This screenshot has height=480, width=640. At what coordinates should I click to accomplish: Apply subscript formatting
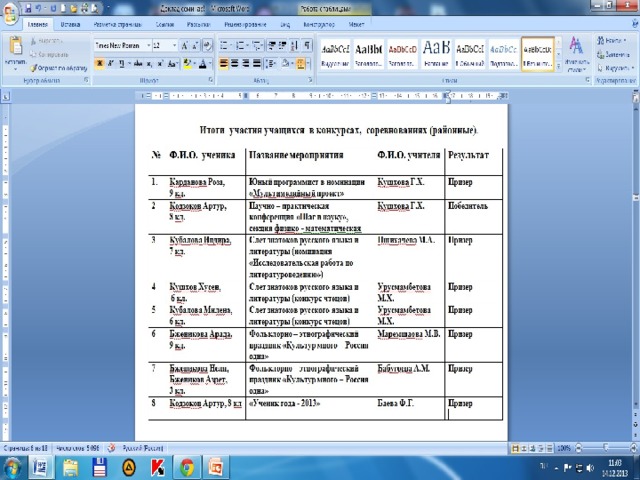click(x=149, y=63)
